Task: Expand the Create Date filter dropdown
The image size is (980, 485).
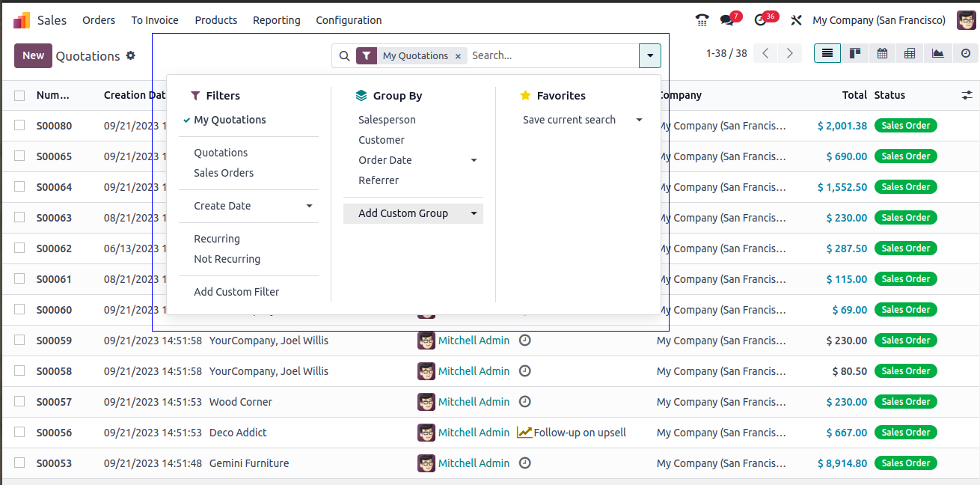Action: click(309, 206)
